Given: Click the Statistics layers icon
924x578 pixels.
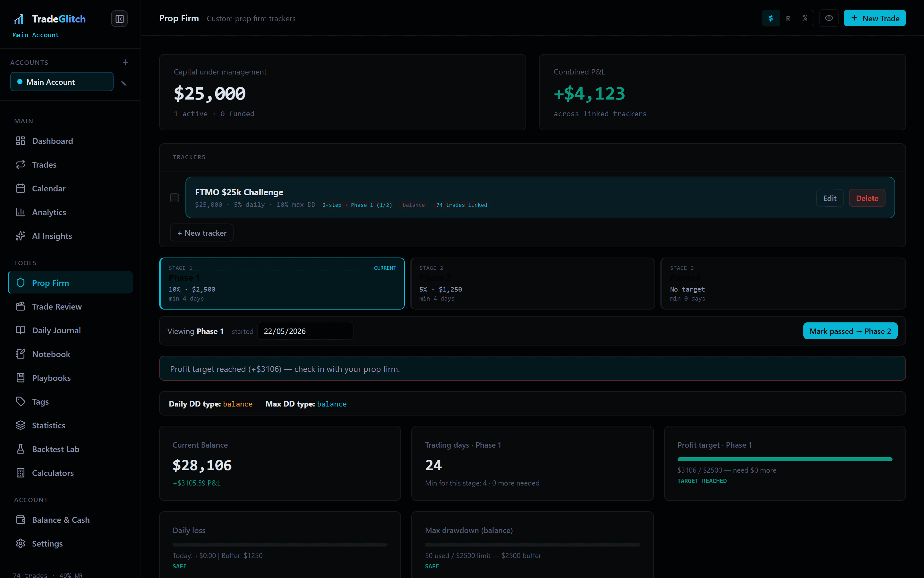Looking at the screenshot, I should click(x=21, y=425).
